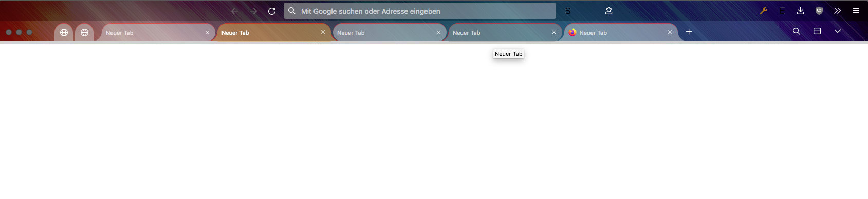Switch to the fourth unpinned 'Neuer Tab'
This screenshot has height=199, width=868.
pyautogui.click(x=505, y=32)
